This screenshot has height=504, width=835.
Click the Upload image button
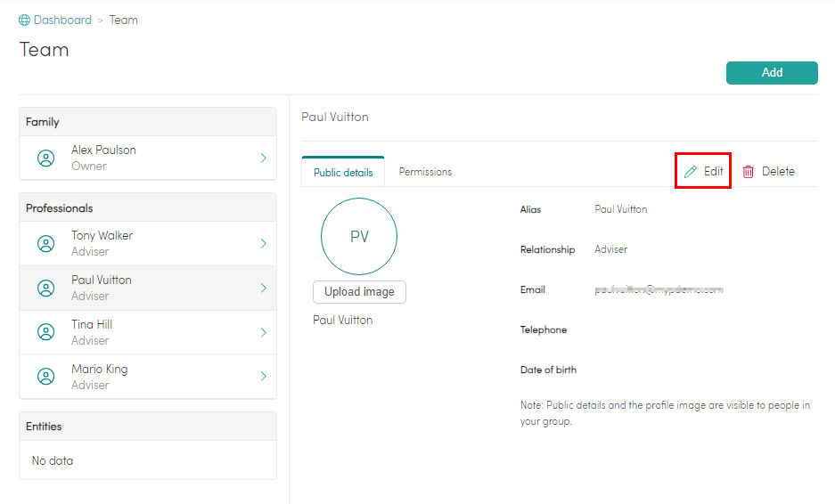pyautogui.click(x=359, y=292)
